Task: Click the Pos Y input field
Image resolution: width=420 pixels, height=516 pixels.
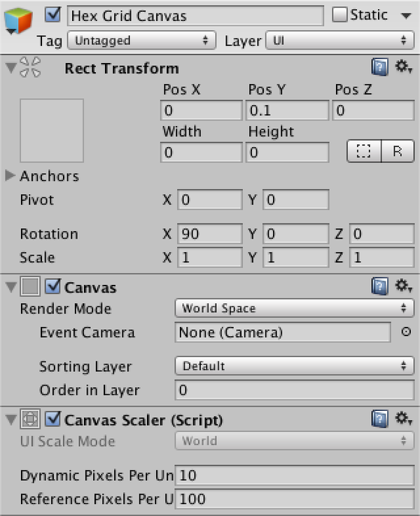Action: [287, 111]
